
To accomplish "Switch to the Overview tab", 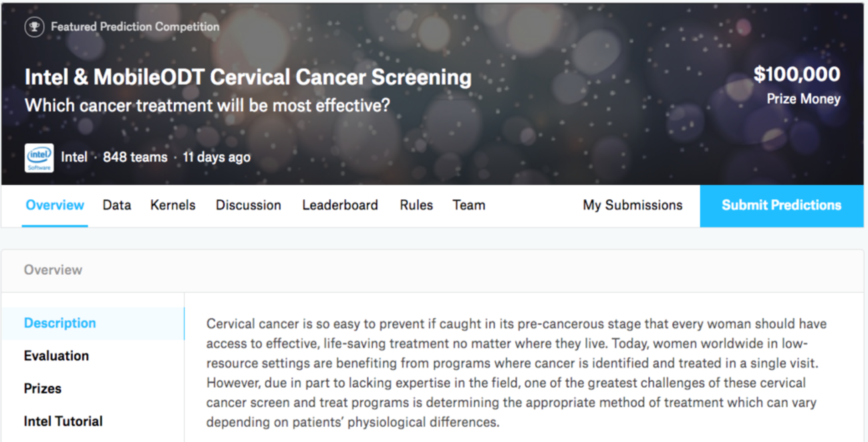I will click(55, 205).
